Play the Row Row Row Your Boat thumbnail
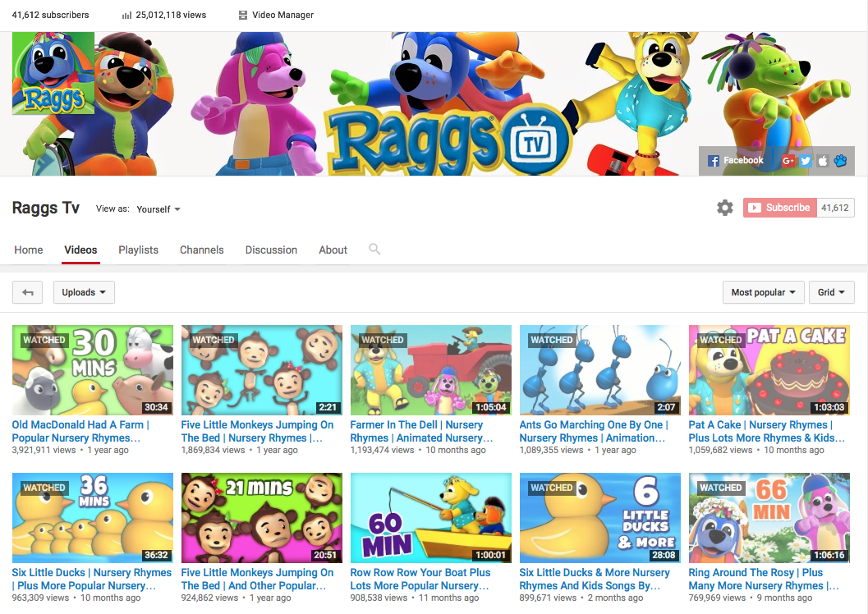This screenshot has width=868, height=614. (430, 517)
